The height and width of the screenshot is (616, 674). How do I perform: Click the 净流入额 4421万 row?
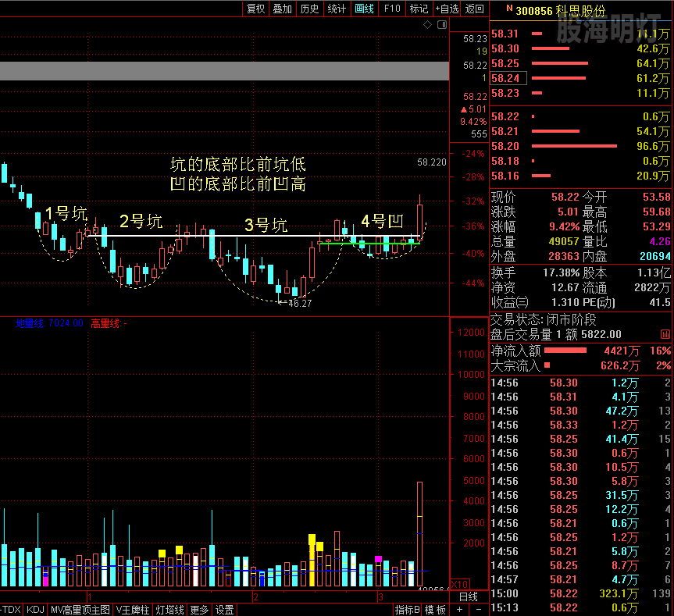pos(580,351)
